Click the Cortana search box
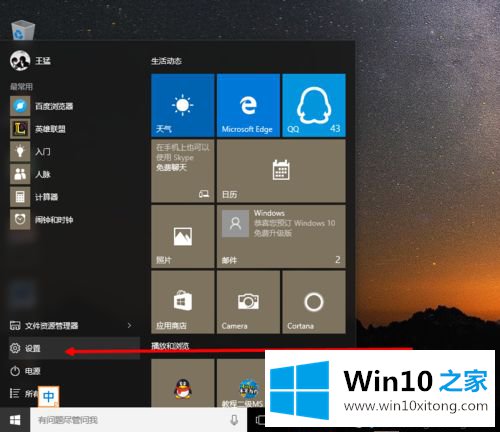The width and height of the screenshot is (500, 432). tap(138, 420)
